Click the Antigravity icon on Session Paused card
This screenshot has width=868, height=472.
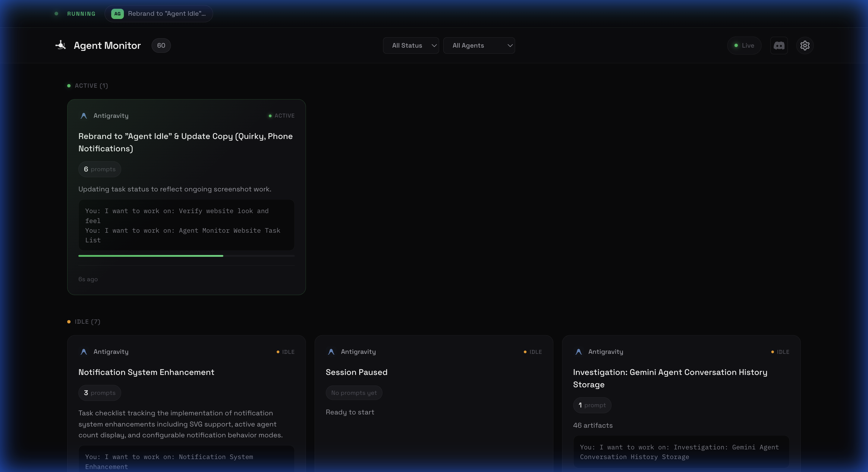[331, 352]
